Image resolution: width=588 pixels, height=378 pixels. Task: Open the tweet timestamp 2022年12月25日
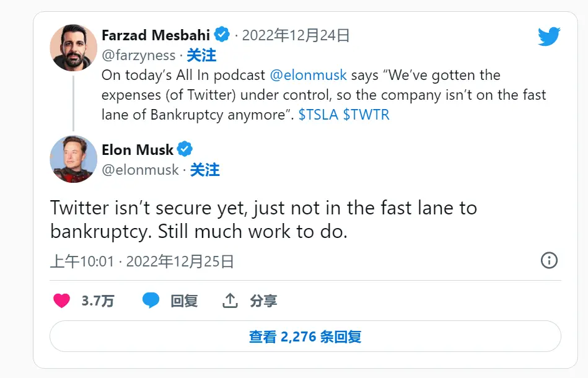coord(180,262)
